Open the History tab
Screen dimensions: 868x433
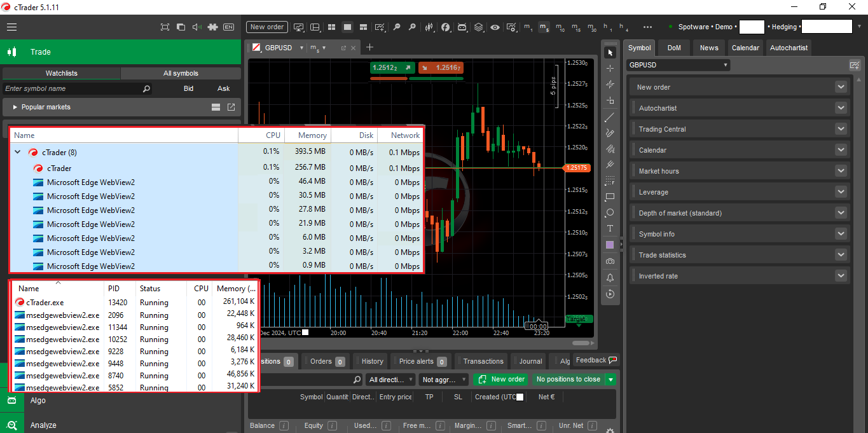tap(371, 361)
